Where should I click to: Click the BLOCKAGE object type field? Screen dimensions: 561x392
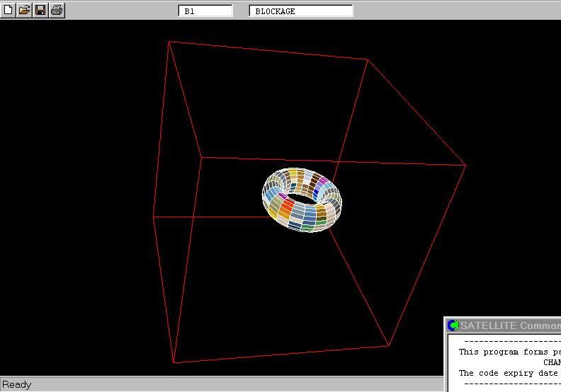click(301, 11)
